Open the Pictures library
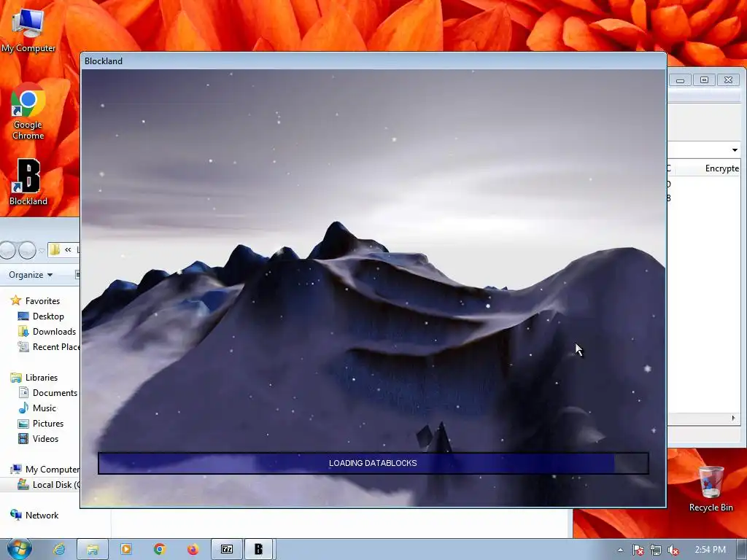The width and height of the screenshot is (747, 560). tap(47, 424)
